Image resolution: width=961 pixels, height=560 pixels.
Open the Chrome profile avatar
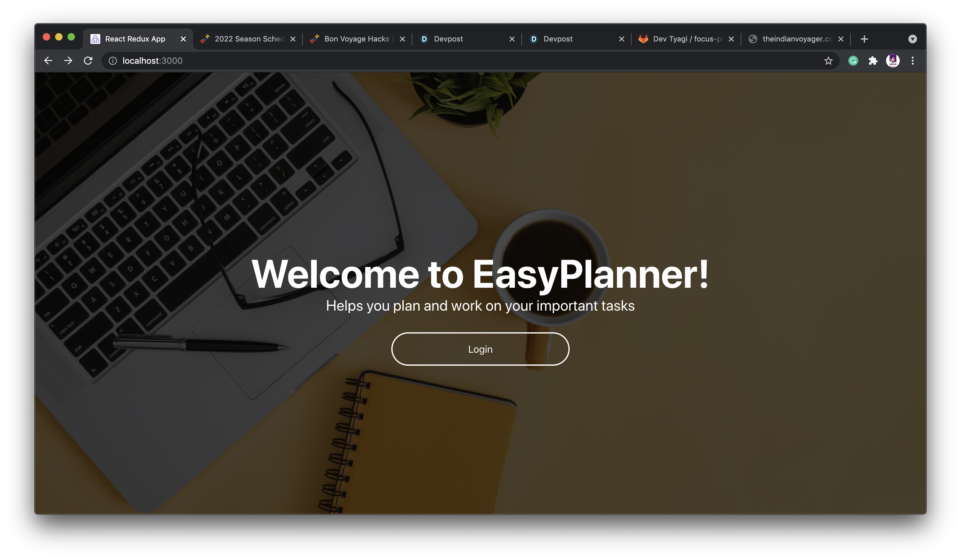click(893, 61)
